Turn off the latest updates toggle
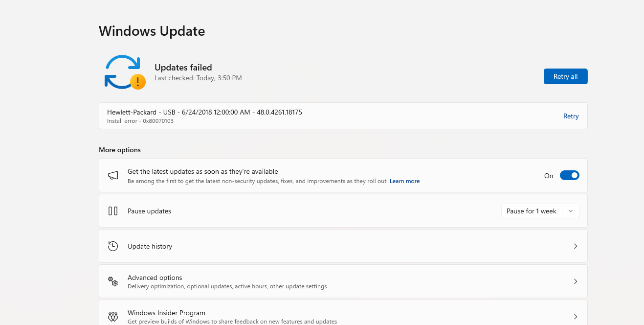Viewport: 644px width, 325px height. (569, 175)
